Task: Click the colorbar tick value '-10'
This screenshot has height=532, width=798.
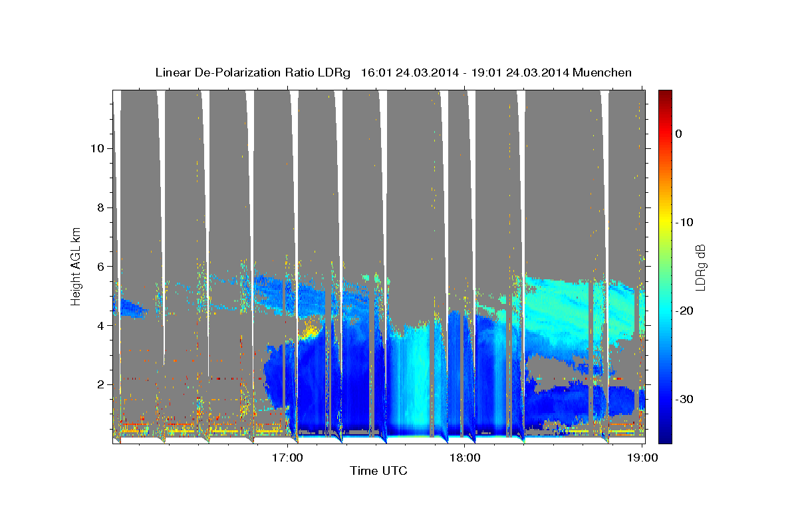Action: [684, 222]
